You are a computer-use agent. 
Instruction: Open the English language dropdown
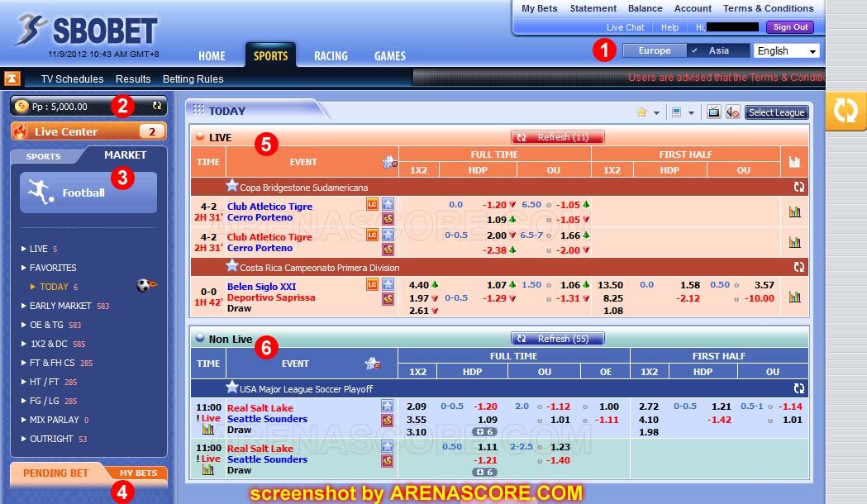pos(787,51)
